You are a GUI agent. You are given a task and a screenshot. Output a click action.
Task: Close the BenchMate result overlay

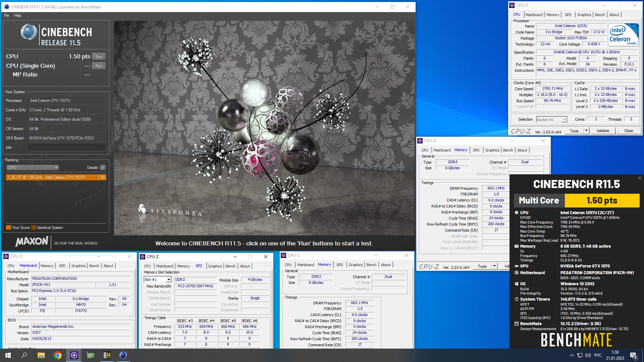coord(639,178)
